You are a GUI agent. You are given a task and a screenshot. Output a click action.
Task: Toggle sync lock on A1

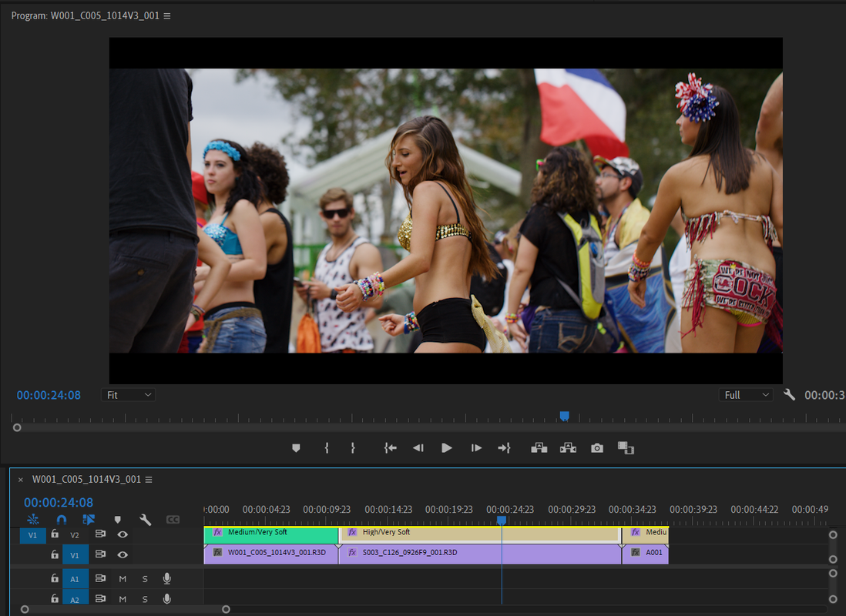tap(100, 578)
